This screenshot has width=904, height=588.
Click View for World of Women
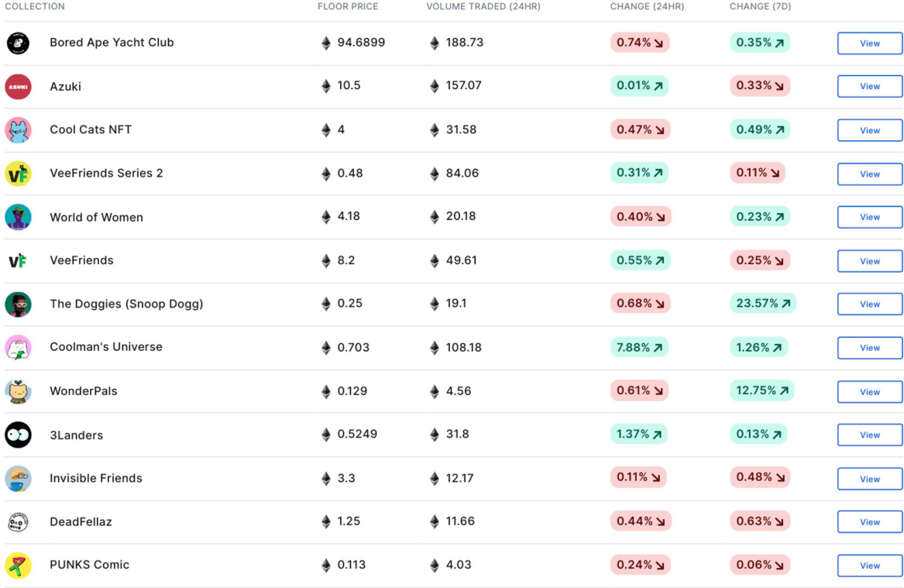(869, 218)
